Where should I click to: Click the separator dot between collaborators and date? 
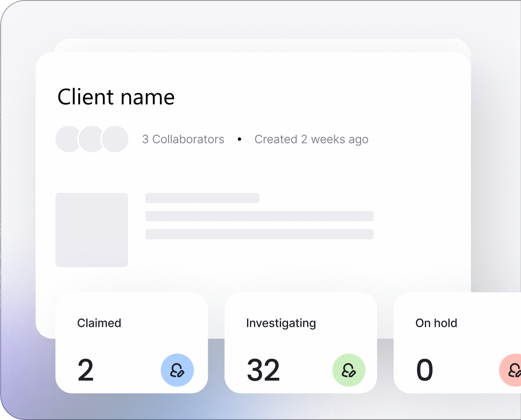click(x=240, y=139)
